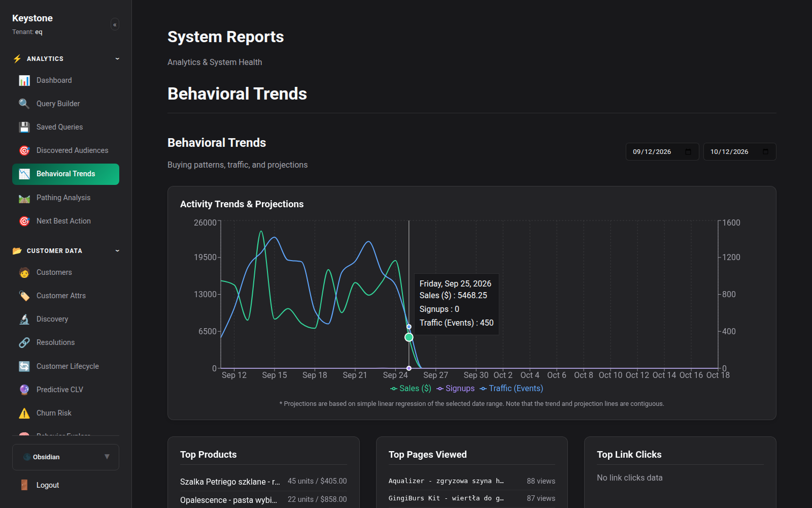Open Customer Lifecycle in sidebar
The height and width of the screenshot is (508, 812).
point(65,366)
